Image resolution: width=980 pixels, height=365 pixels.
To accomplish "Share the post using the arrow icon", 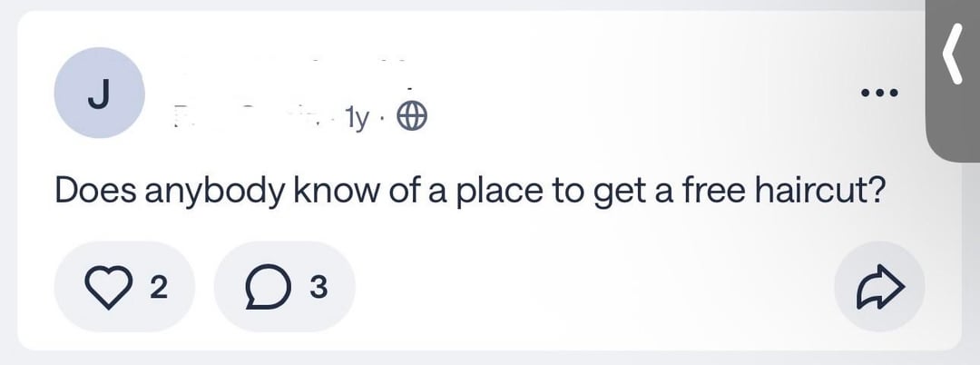I will click(878, 287).
